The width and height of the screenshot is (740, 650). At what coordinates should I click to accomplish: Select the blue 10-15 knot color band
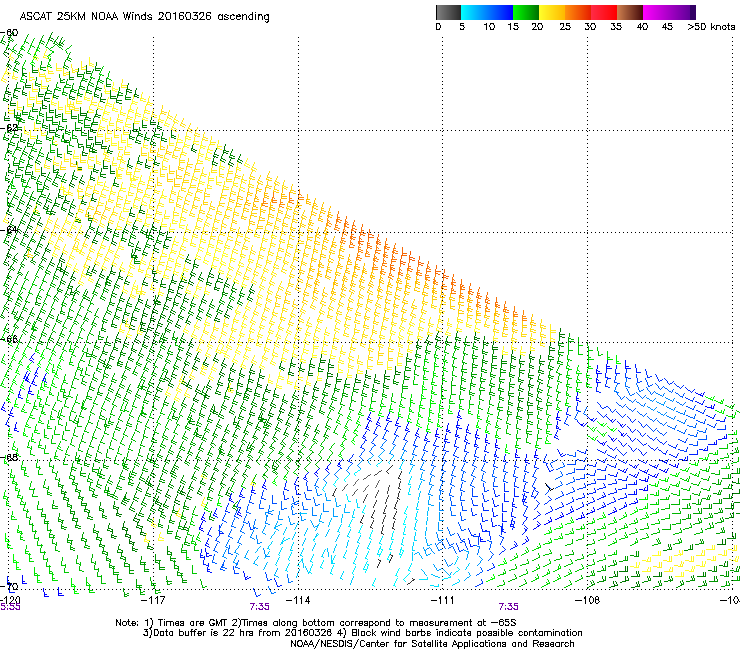(500, 12)
